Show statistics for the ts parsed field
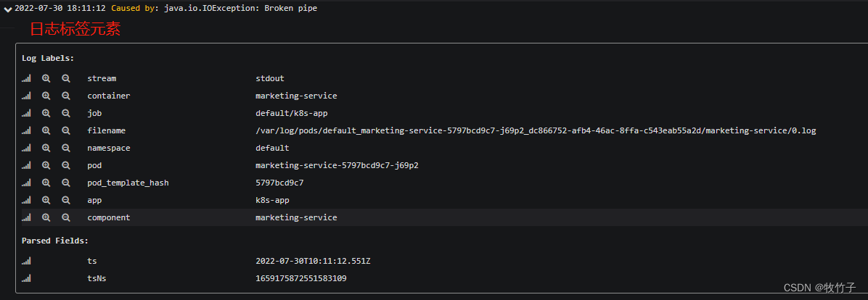The height and width of the screenshot is (300, 868). (x=26, y=261)
